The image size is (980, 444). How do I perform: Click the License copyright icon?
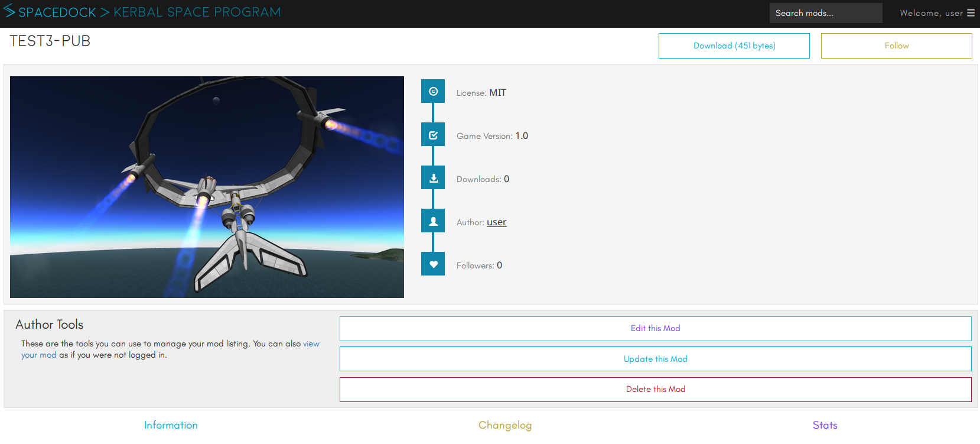pyautogui.click(x=433, y=92)
